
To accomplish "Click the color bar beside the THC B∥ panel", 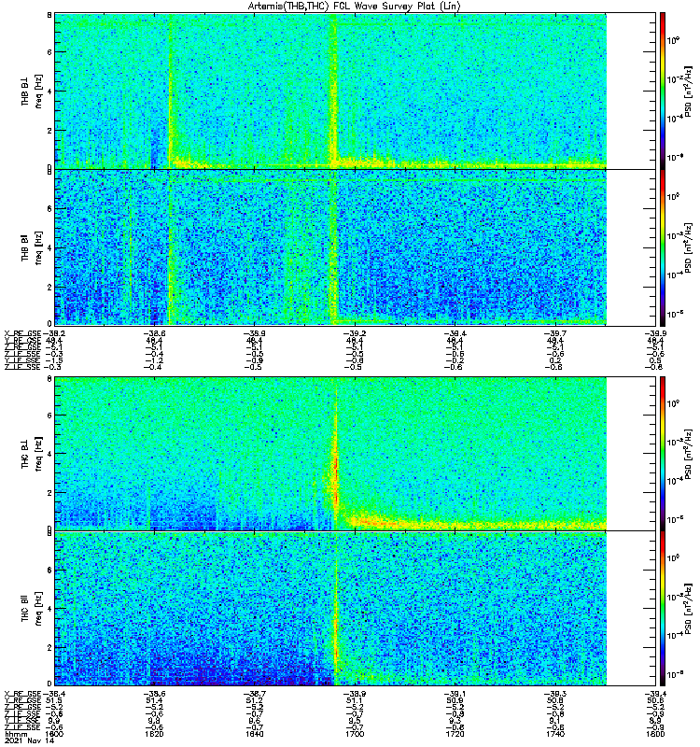I will click(663, 609).
